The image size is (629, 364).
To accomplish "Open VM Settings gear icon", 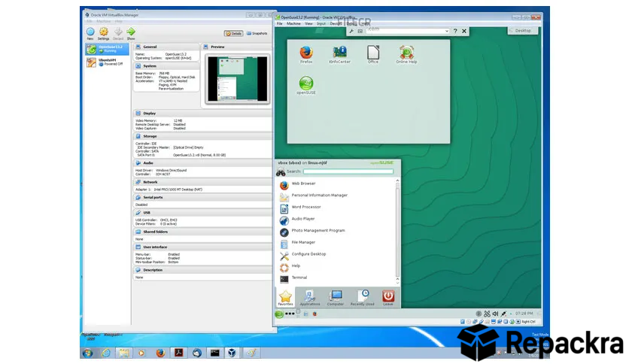I will point(104,33).
